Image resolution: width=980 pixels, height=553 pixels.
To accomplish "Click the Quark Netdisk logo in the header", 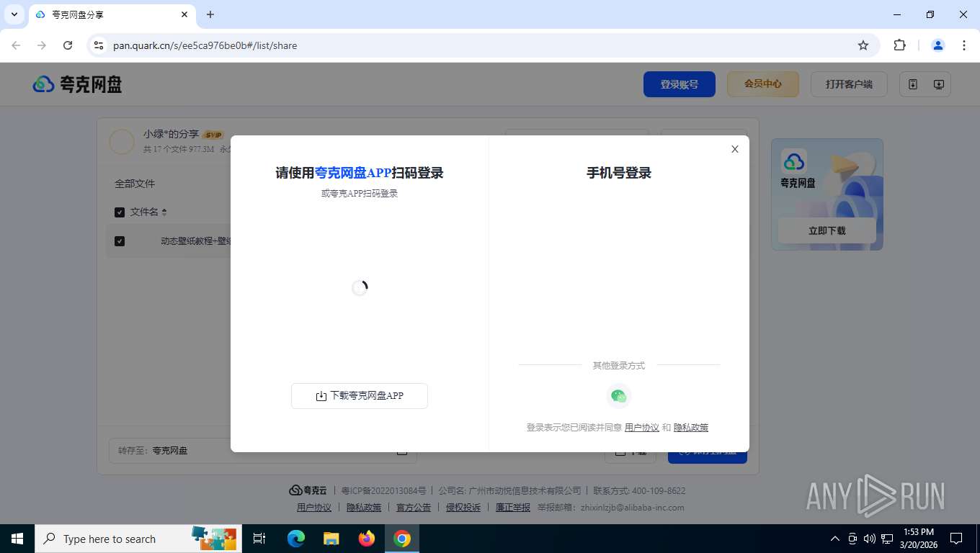I will point(78,84).
